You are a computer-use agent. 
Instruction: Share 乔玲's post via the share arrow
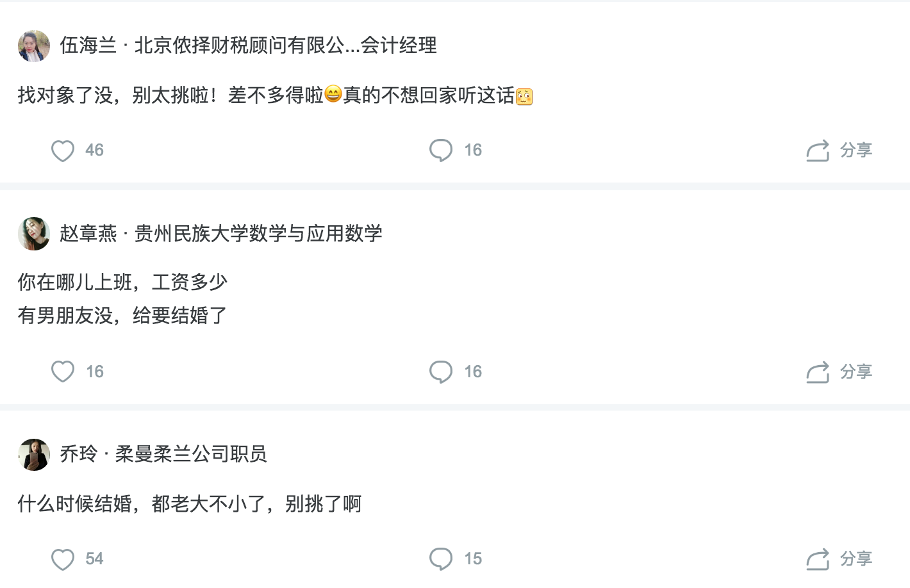point(818,559)
